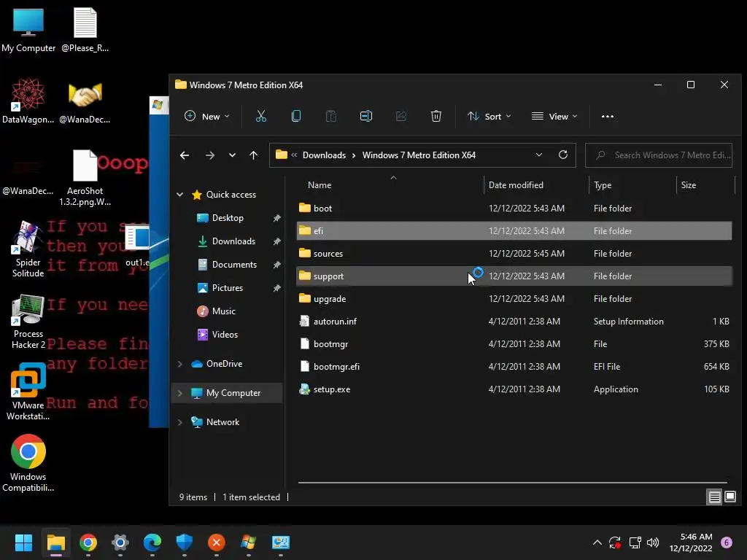Expand Network in navigation pane
747x560 pixels.
[x=180, y=422]
